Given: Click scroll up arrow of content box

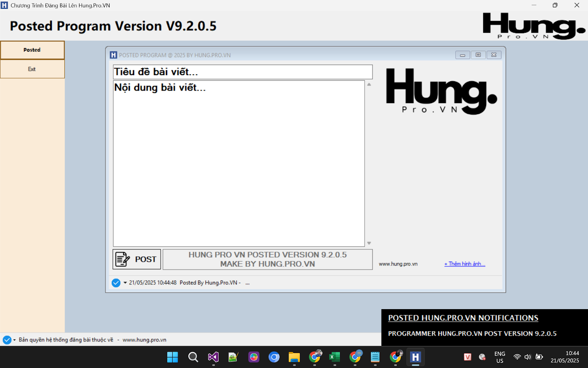Looking at the screenshot, I should coord(369,84).
